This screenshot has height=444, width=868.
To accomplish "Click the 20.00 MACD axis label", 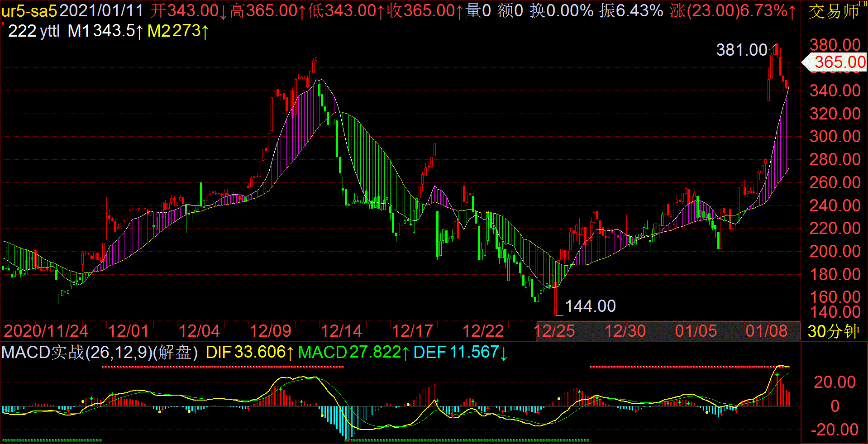I will pyautogui.click(x=835, y=382).
